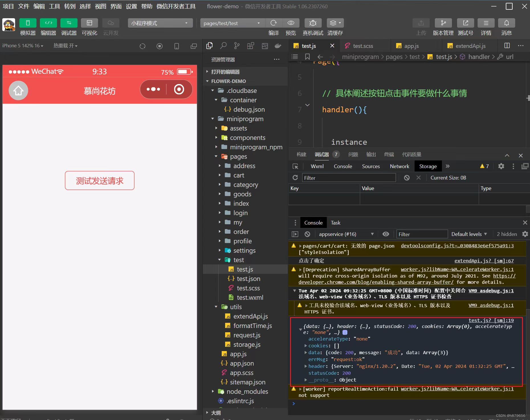Open the test account (测试号) button

coord(465,23)
